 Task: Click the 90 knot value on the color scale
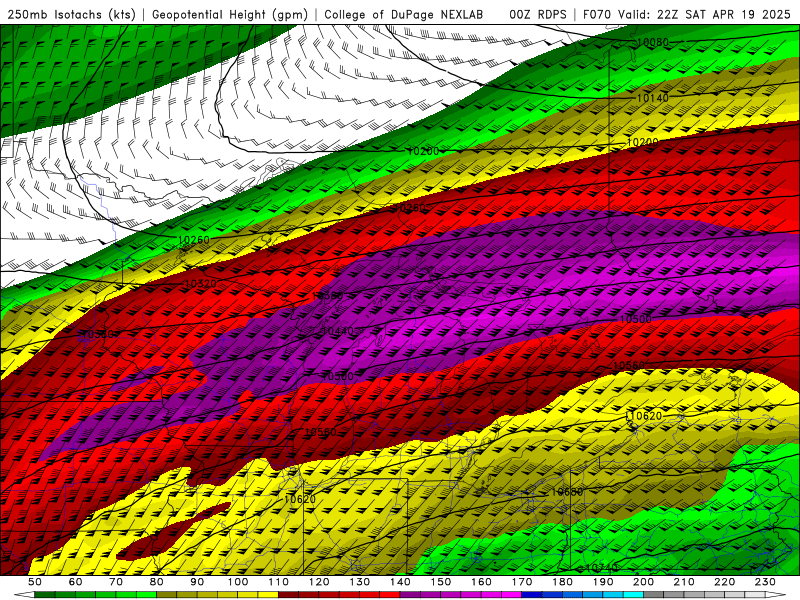(x=197, y=582)
